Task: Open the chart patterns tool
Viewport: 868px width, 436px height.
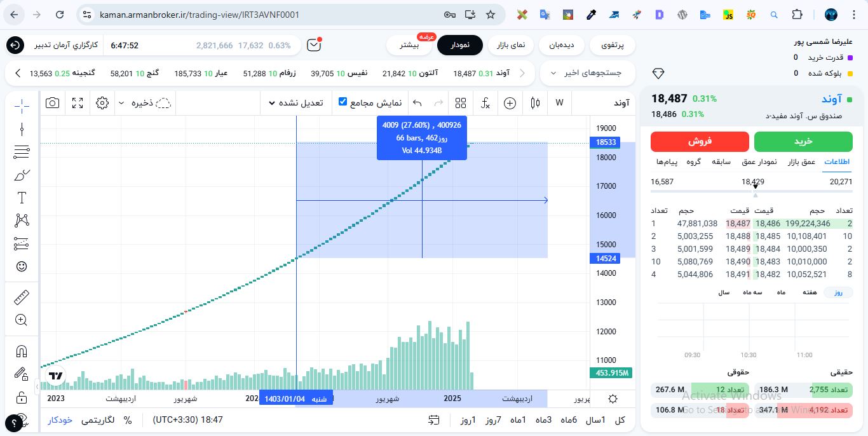Action: [x=22, y=221]
